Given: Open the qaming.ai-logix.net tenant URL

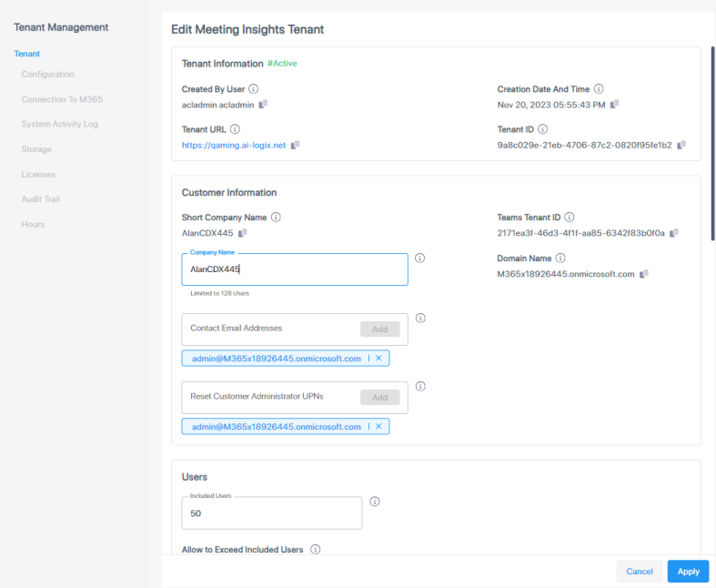Looking at the screenshot, I should [x=234, y=145].
